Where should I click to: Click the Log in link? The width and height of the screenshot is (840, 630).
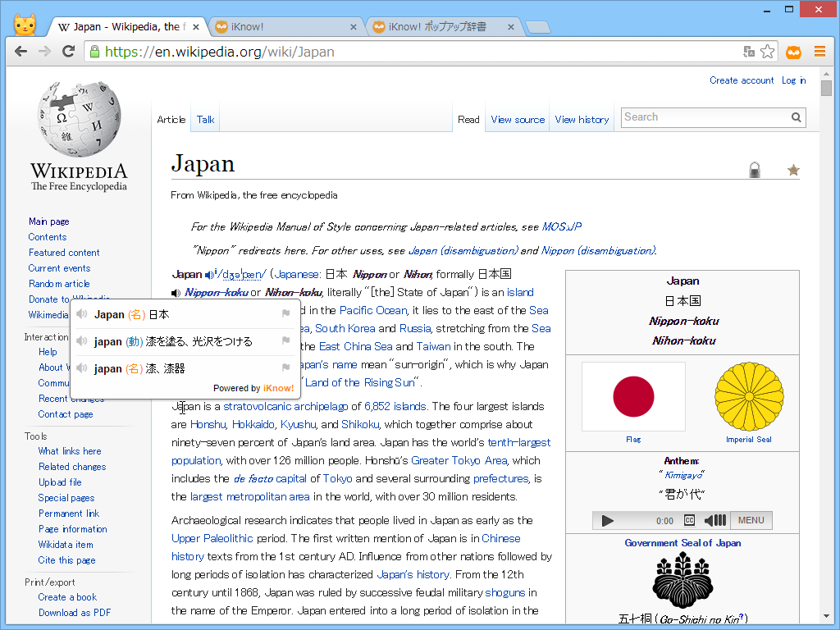[793, 80]
